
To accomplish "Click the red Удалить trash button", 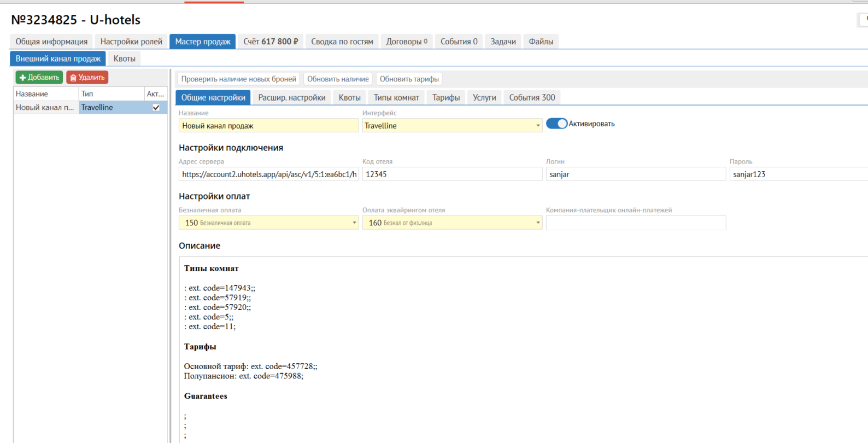I will coord(87,78).
